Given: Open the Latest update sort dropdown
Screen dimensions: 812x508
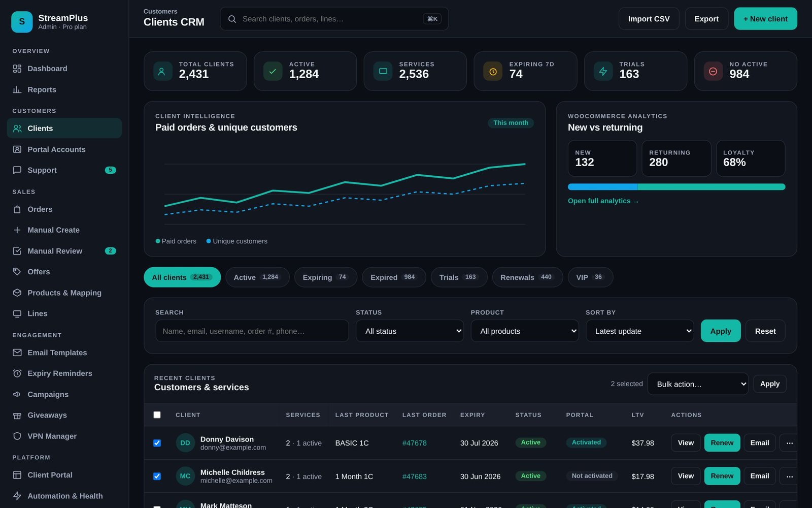Looking at the screenshot, I should [x=640, y=331].
